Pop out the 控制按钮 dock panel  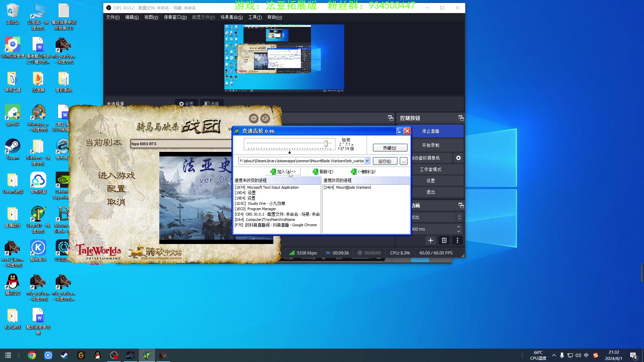click(x=461, y=118)
